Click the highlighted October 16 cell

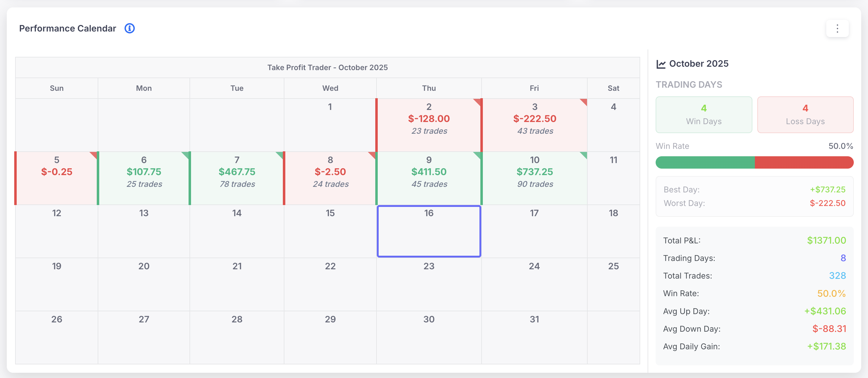coord(429,231)
